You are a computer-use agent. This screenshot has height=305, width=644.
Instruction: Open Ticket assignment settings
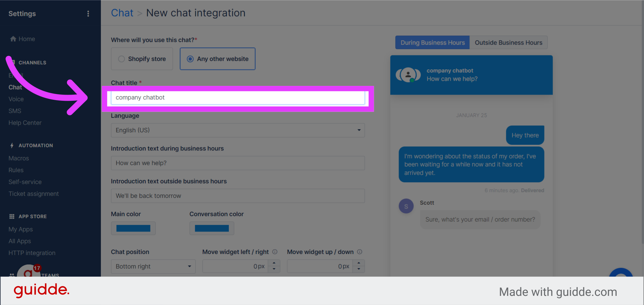coord(34,194)
